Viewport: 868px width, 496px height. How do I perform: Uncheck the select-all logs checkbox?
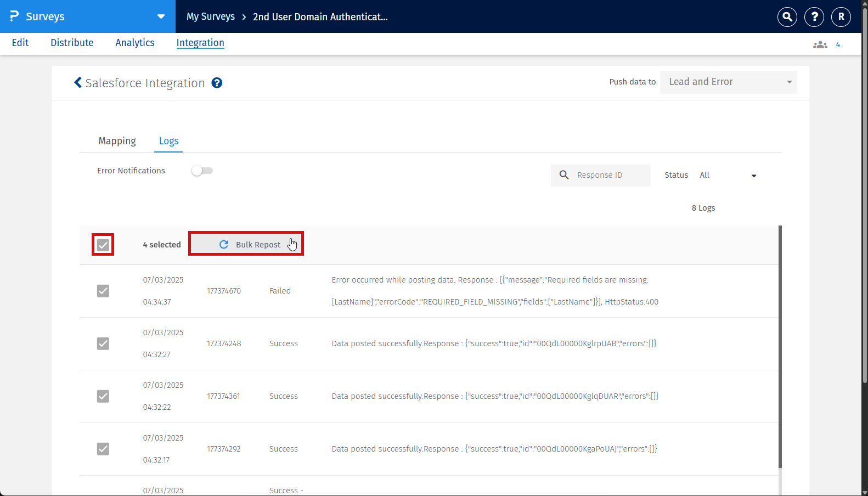(103, 245)
